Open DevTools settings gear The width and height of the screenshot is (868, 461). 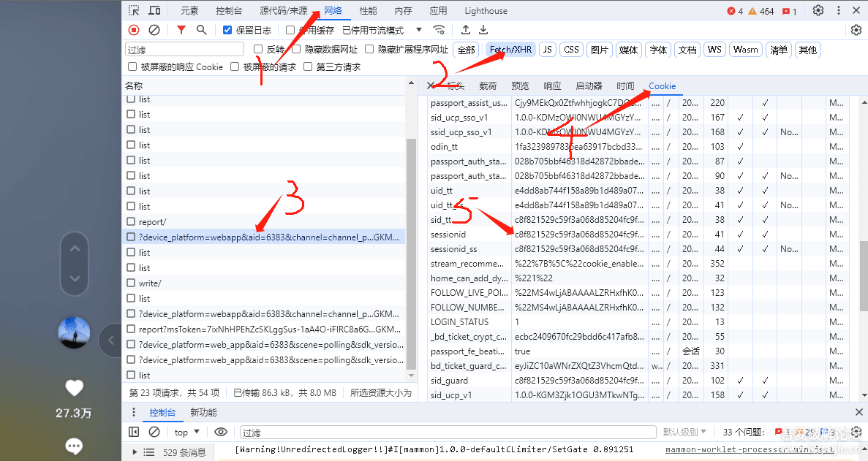tap(818, 10)
